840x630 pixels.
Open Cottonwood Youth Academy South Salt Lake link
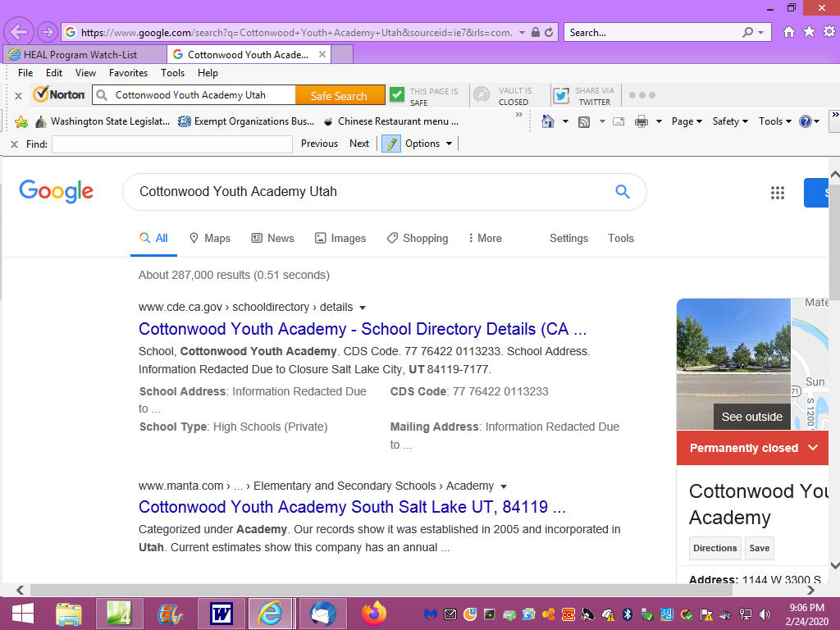click(352, 507)
